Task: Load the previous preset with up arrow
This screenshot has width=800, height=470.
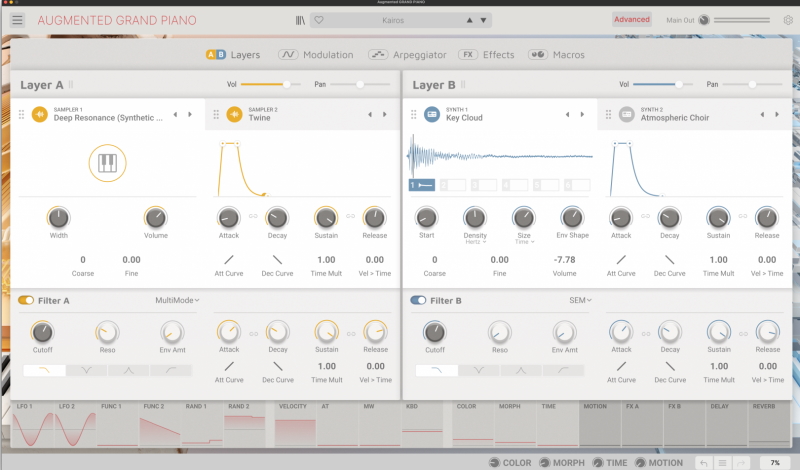Action: (469, 20)
